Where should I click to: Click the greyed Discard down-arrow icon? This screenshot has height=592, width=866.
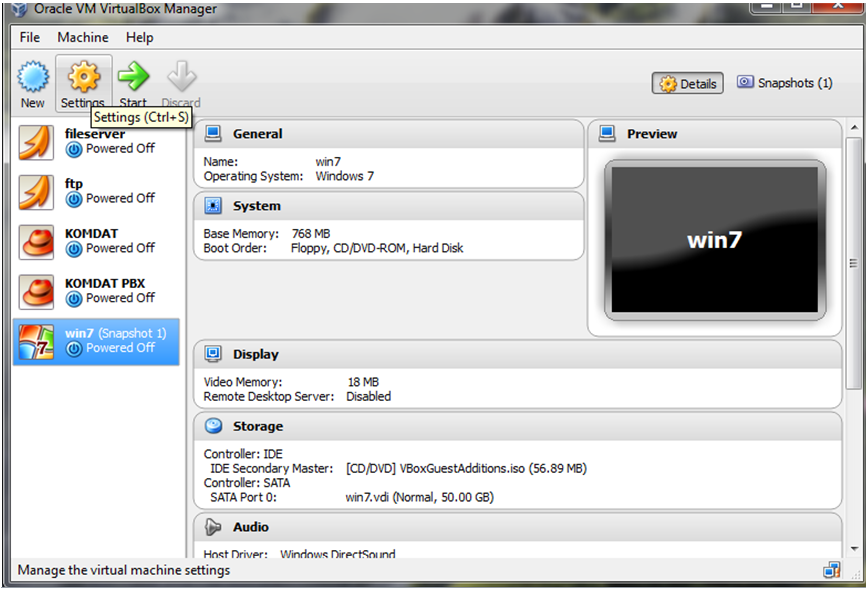coord(182,76)
